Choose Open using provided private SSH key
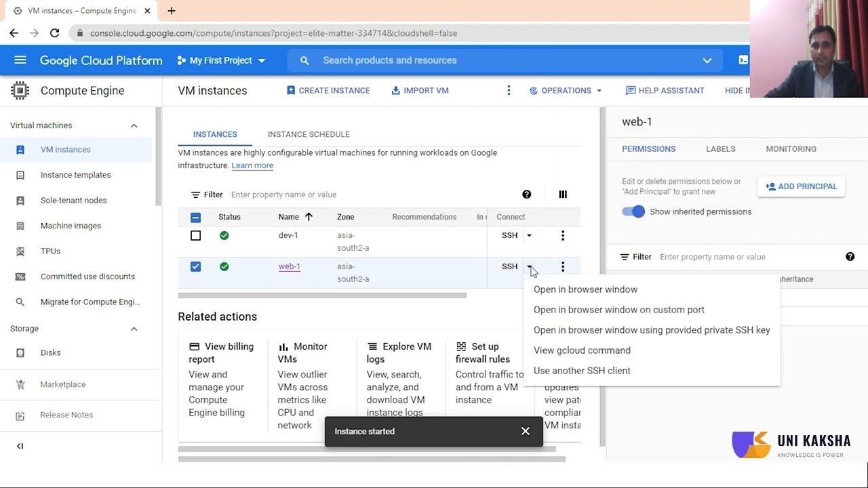The width and height of the screenshot is (868, 488). [652, 330]
